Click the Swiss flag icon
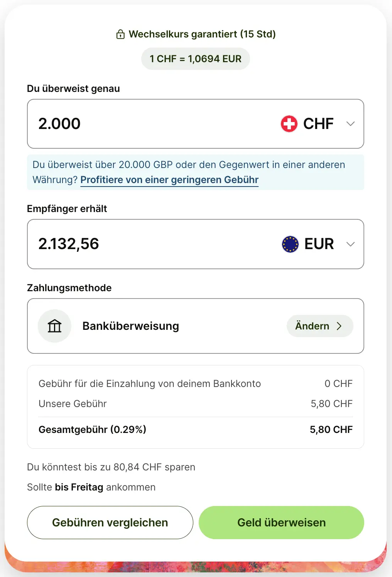Viewport: 392px width, 577px height. pyautogui.click(x=289, y=124)
